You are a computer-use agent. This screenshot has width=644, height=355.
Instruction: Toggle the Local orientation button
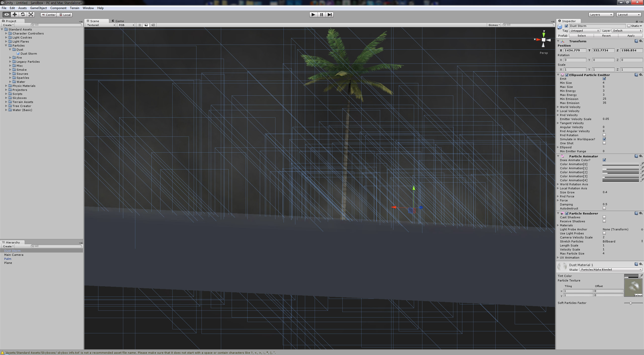(x=65, y=15)
